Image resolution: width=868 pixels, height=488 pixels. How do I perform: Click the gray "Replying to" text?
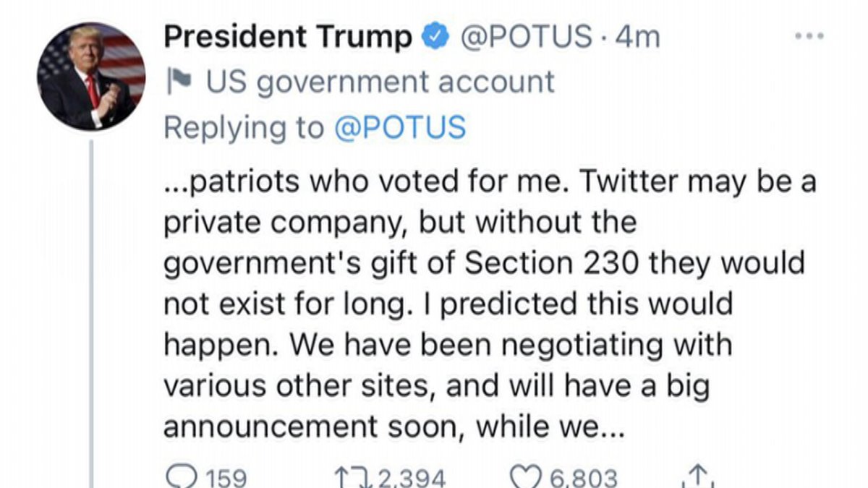(x=244, y=127)
